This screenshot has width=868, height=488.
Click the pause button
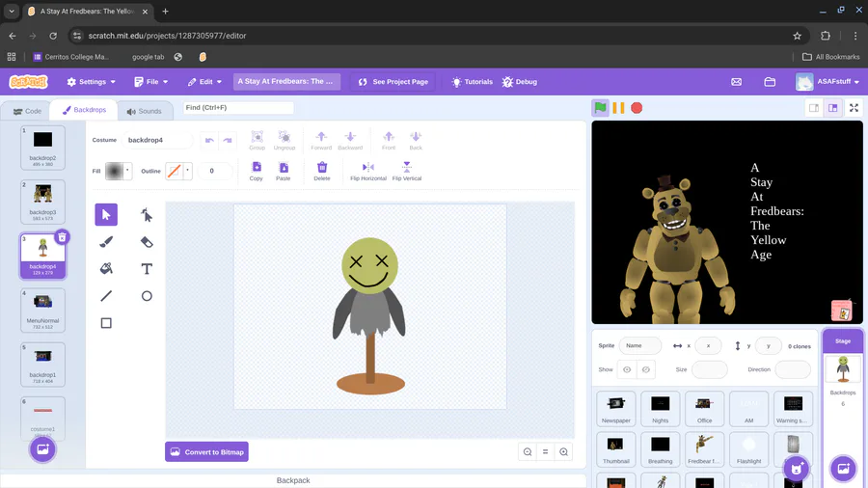click(618, 108)
